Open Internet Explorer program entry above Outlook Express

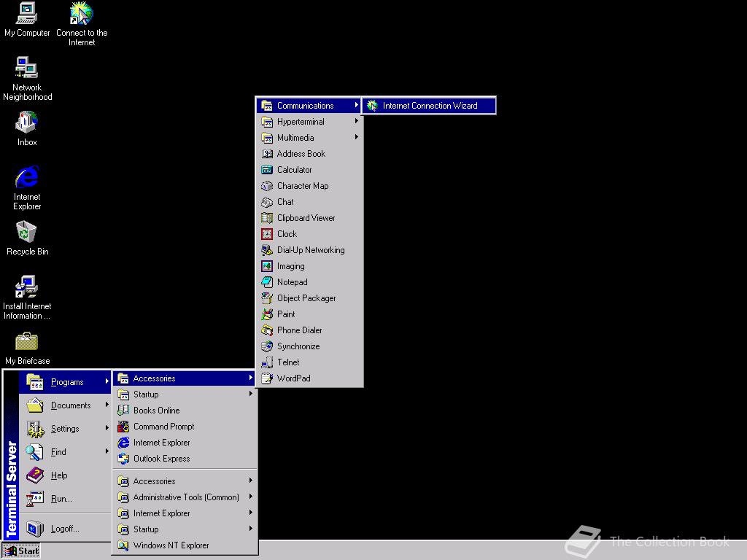click(x=185, y=443)
